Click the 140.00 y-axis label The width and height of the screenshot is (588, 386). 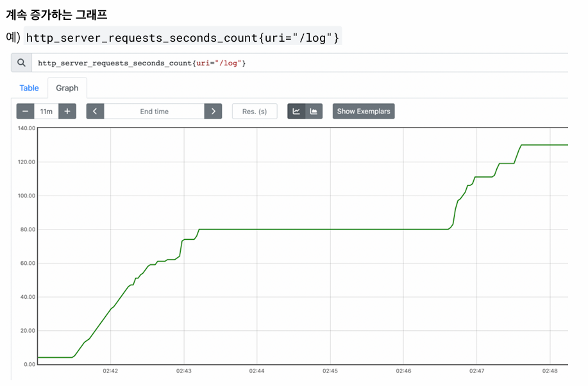[27, 128]
